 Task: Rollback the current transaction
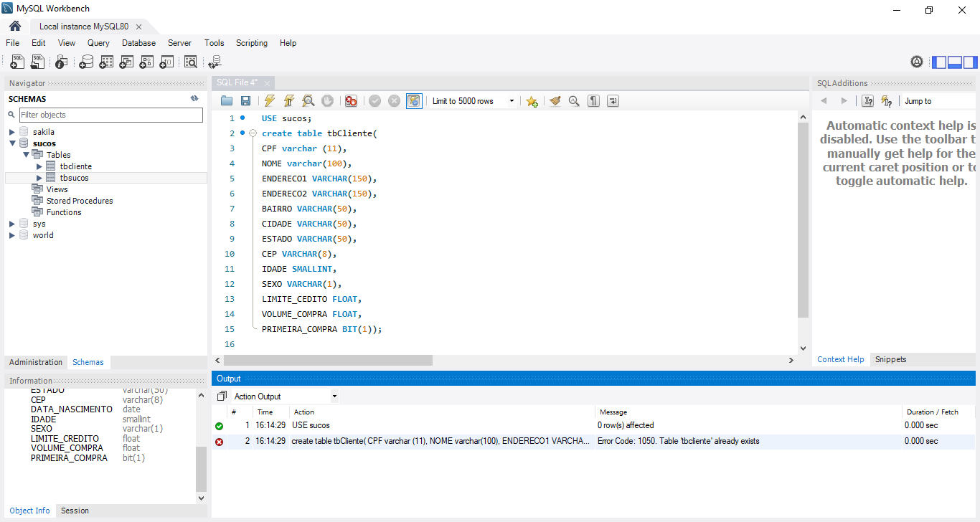pyautogui.click(x=394, y=101)
